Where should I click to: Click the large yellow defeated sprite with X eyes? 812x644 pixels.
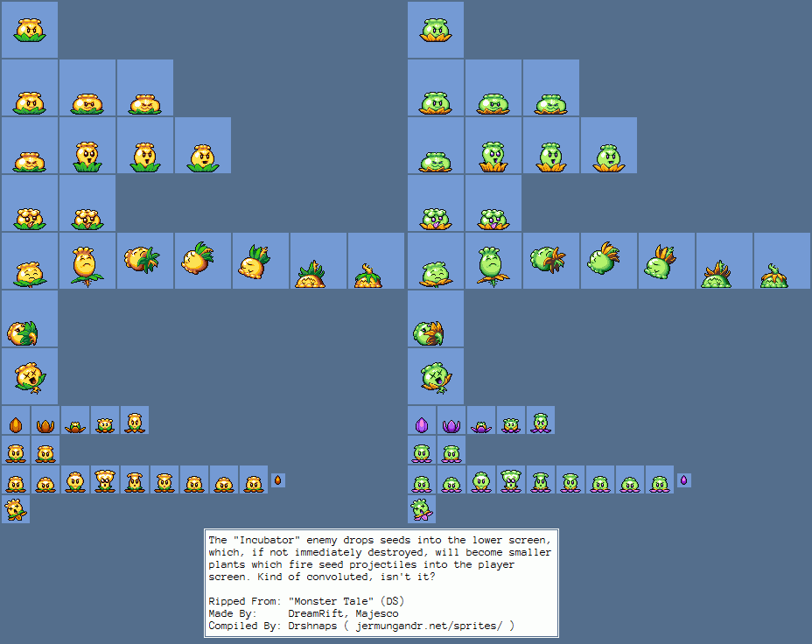coord(30,377)
